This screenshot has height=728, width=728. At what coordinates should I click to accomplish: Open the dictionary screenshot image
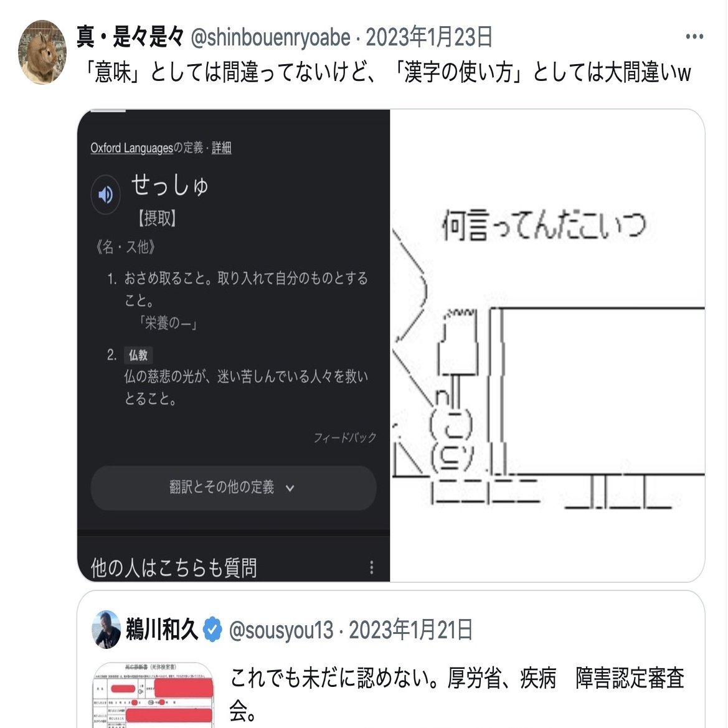(234, 346)
